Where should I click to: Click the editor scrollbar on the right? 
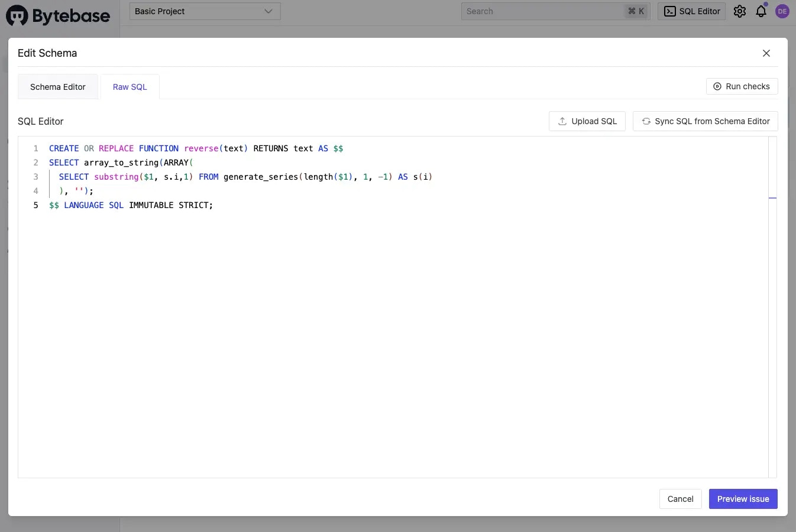coord(774,199)
